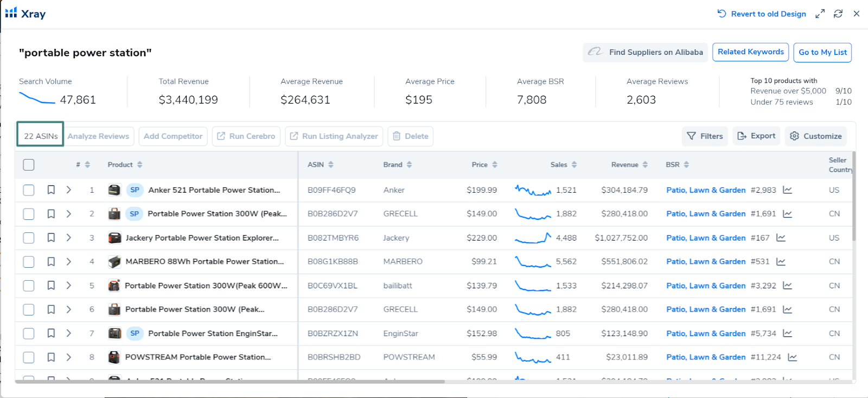Click Go to My List button
868x398 pixels.
822,52
